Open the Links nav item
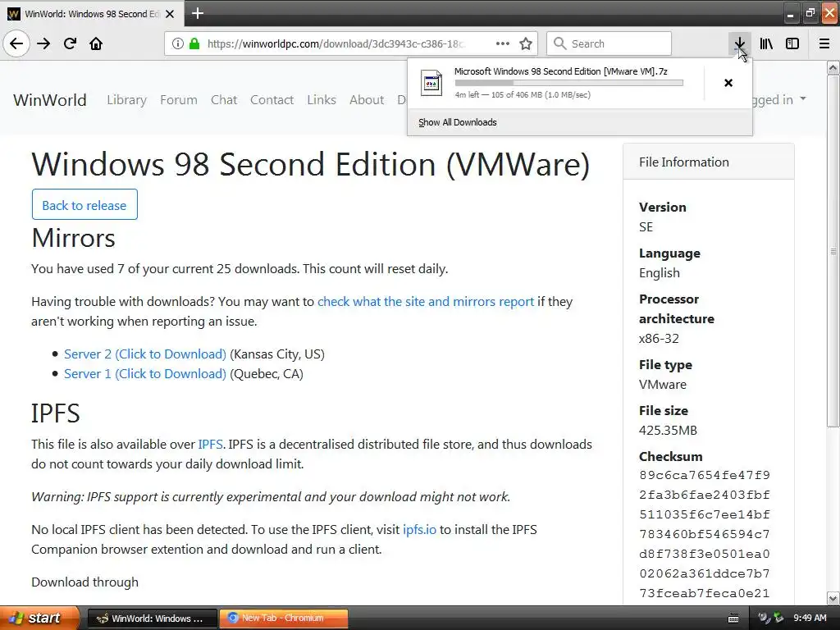 [x=322, y=99]
